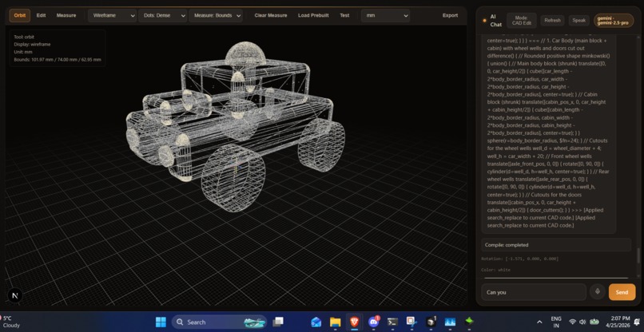Click the microphone icon beside chat input
The height and width of the screenshot is (332, 644).
point(597,292)
